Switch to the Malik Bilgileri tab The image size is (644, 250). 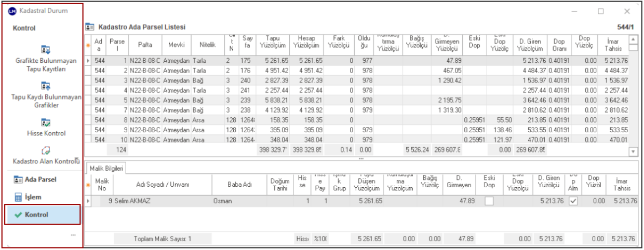tap(105, 168)
